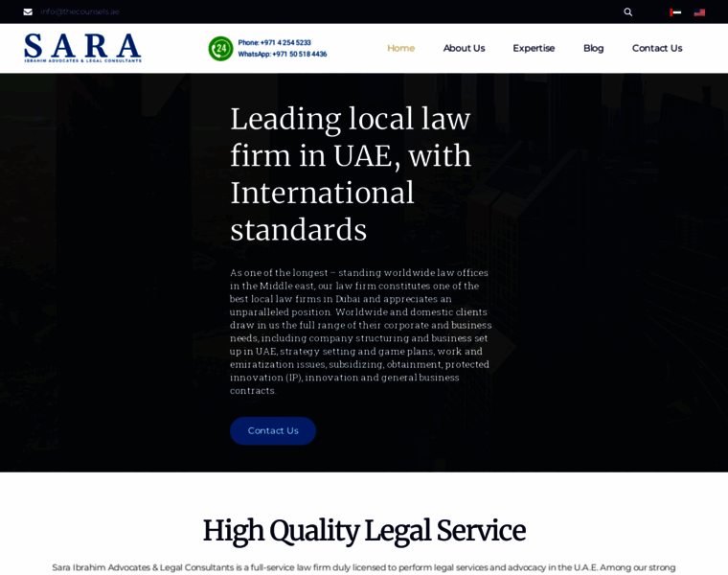Click the green 24-hour phone icon
728x575 pixels.
tap(220, 48)
